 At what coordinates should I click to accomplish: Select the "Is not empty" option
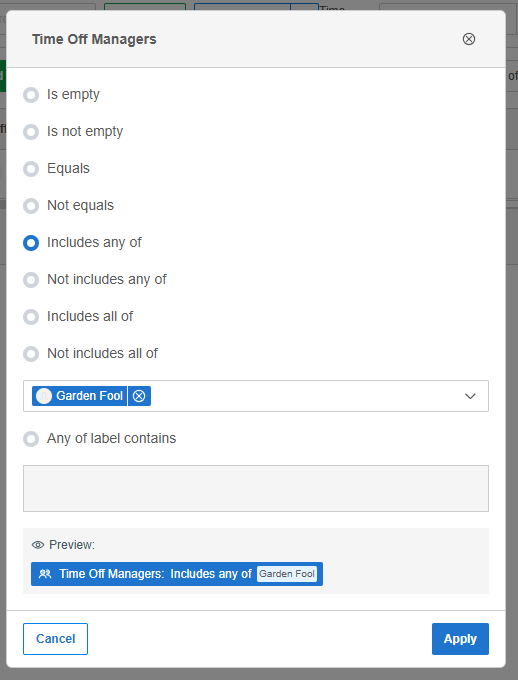pos(31,132)
